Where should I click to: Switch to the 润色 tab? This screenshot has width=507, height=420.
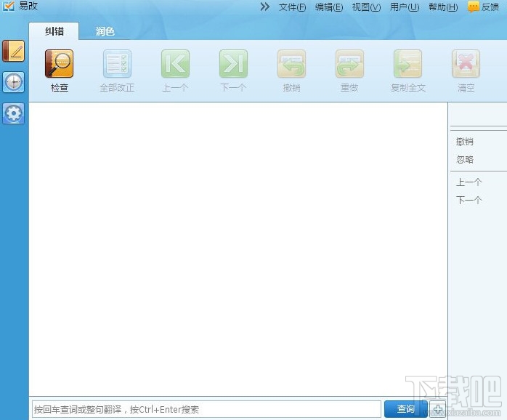pyautogui.click(x=105, y=31)
